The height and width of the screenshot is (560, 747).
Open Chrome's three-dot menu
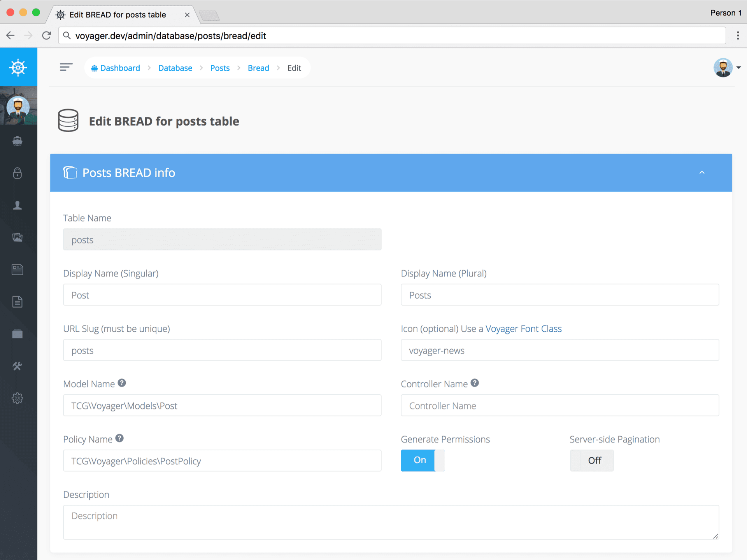click(738, 35)
